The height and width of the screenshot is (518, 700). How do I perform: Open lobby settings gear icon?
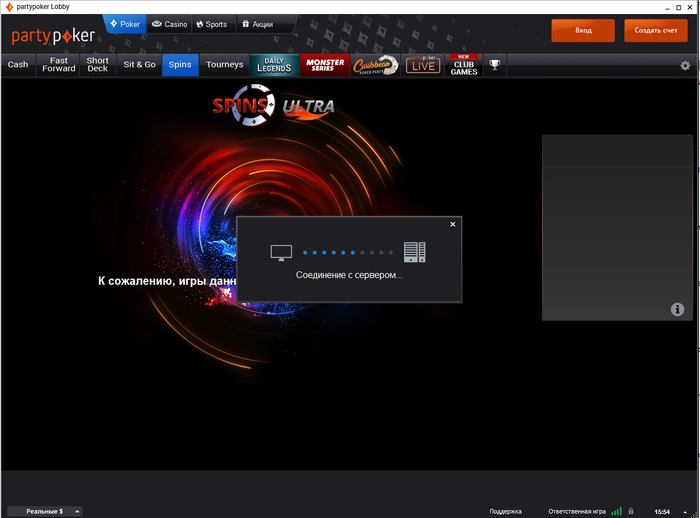point(685,66)
